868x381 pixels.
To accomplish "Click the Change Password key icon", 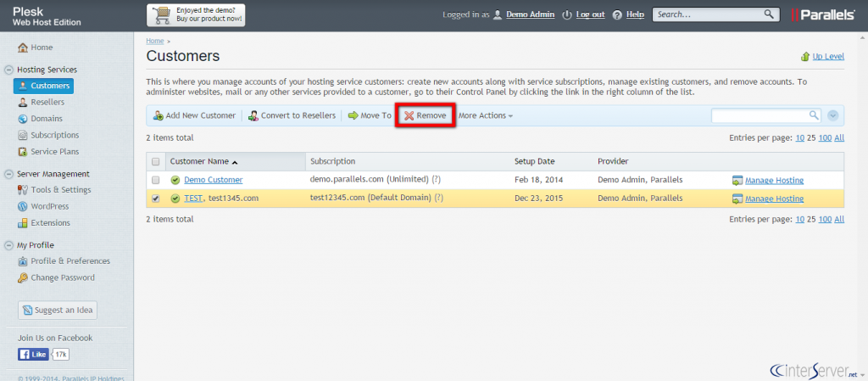I will click(x=23, y=278).
